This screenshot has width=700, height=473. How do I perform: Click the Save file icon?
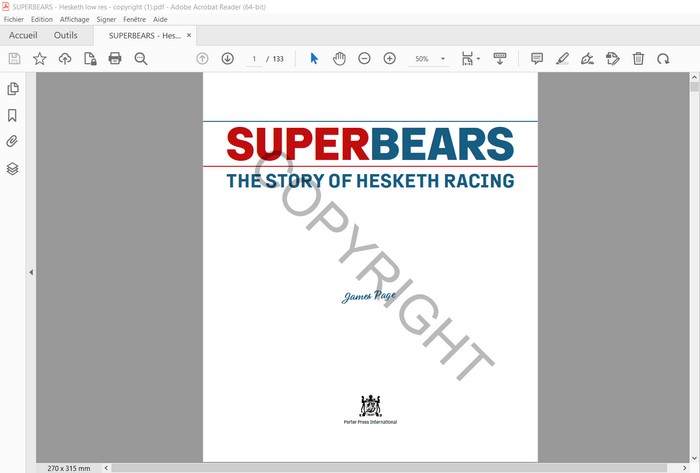(14, 58)
